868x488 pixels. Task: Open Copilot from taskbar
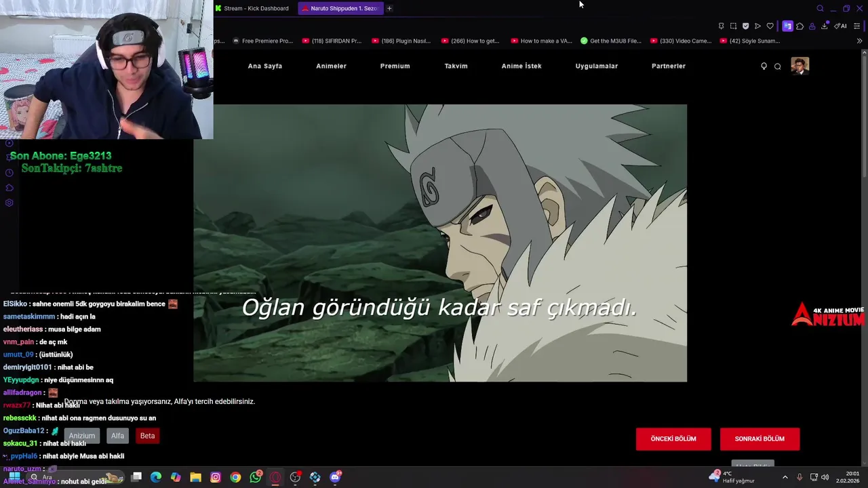pyautogui.click(x=176, y=477)
